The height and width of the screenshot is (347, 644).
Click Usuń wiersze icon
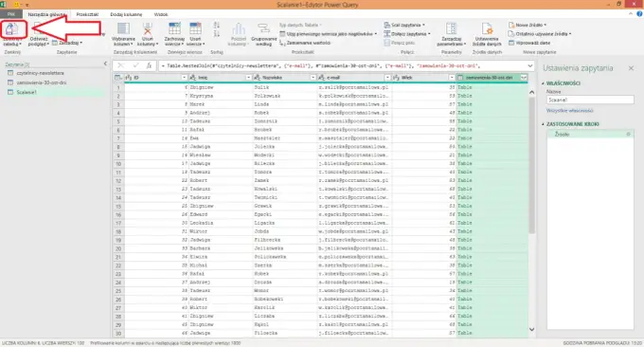point(195,28)
